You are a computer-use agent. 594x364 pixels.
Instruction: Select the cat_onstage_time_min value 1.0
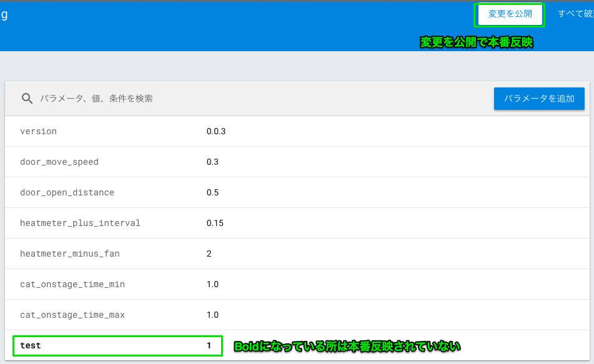212,285
